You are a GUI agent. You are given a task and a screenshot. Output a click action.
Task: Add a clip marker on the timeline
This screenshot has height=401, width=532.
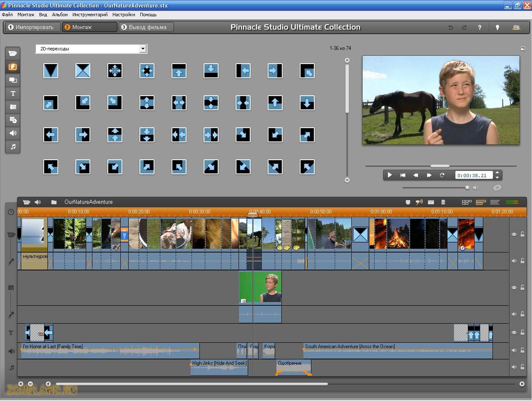(408, 202)
